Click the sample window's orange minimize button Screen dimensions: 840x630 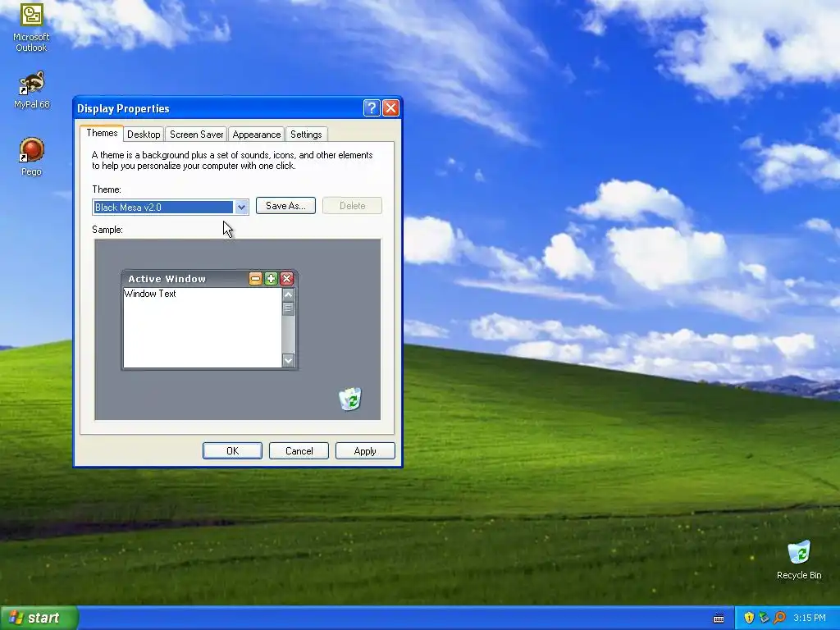pos(256,279)
